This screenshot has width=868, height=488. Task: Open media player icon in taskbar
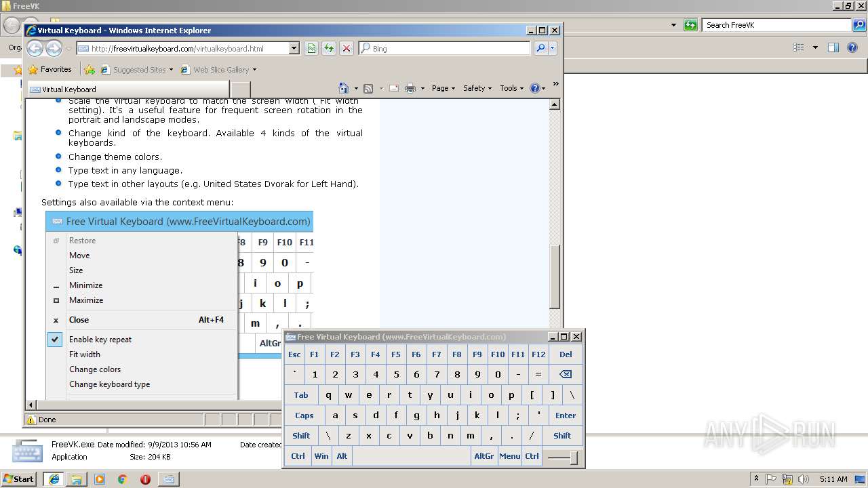(x=100, y=479)
